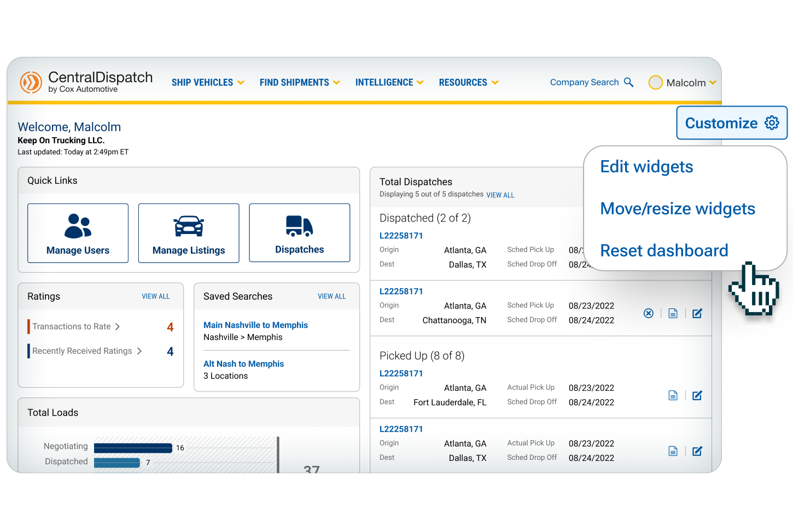Click the Malcolm profile avatar circle
793x532 pixels.
[655, 83]
